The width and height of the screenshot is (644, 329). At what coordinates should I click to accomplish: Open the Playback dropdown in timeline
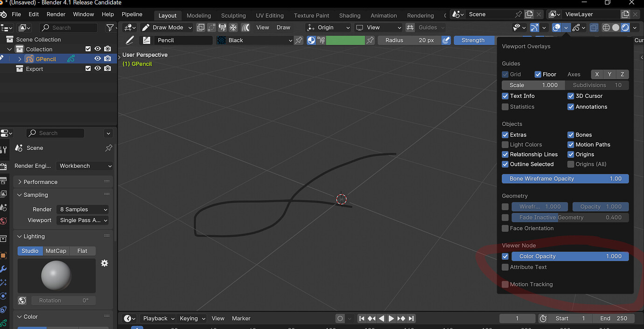tap(159, 318)
